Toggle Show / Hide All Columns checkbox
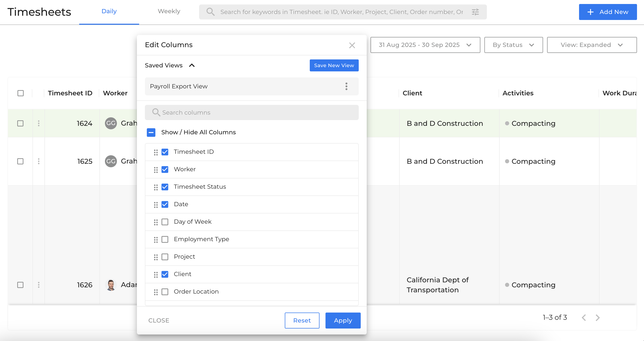The image size is (644, 341). [151, 132]
